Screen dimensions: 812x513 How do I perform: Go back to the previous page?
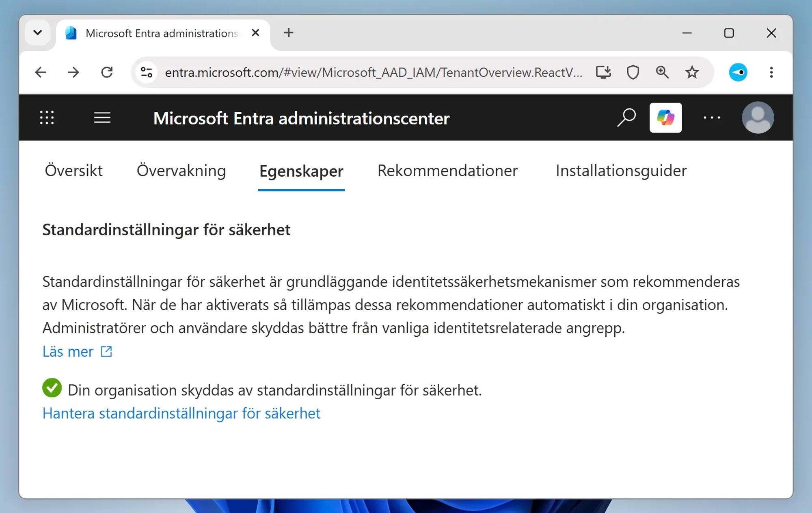tap(41, 72)
